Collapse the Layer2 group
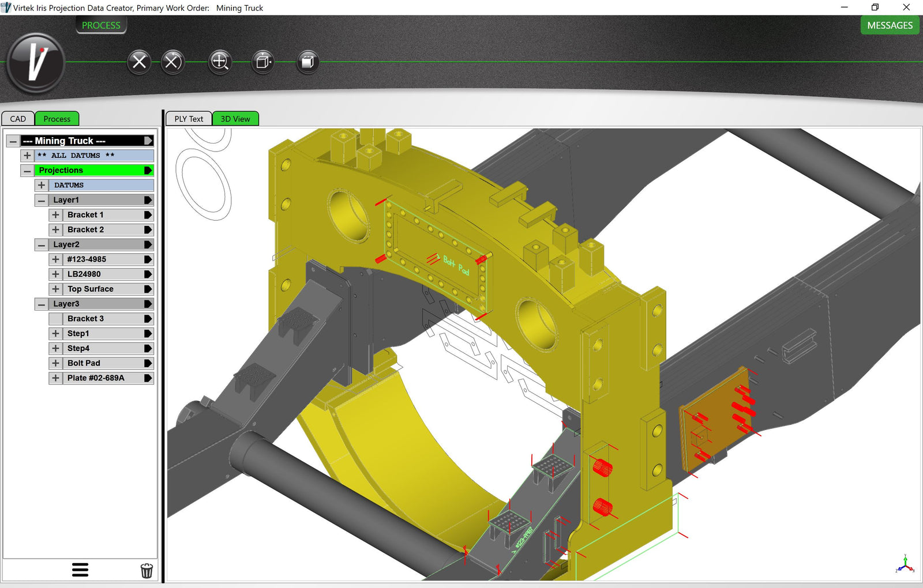This screenshot has height=588, width=923. point(41,244)
